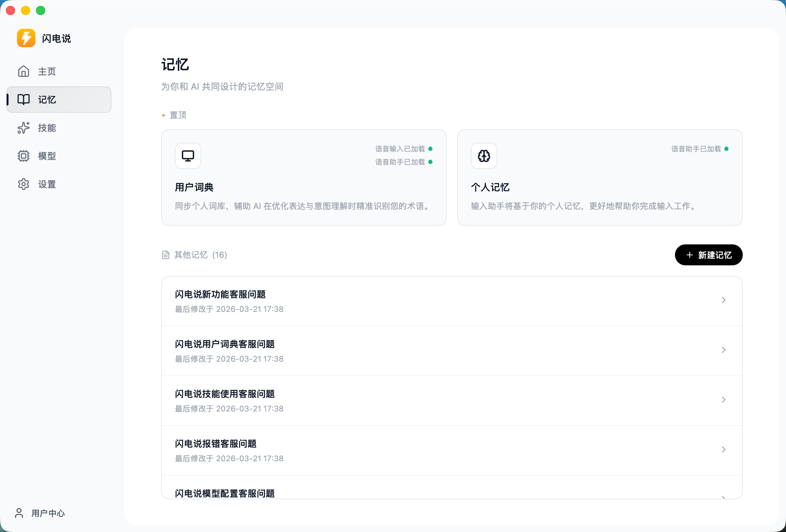Click the open book icon beside 记忆
Screen dimensions: 786x532
coord(23,100)
